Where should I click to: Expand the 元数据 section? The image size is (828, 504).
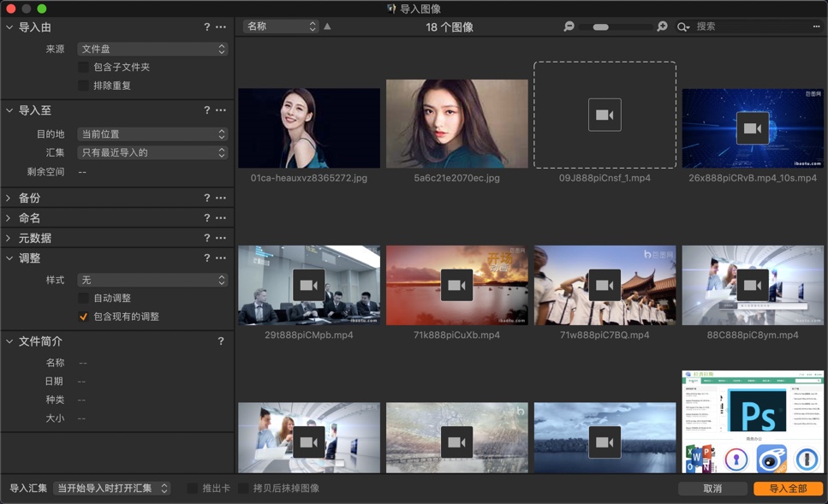[x=9, y=238]
